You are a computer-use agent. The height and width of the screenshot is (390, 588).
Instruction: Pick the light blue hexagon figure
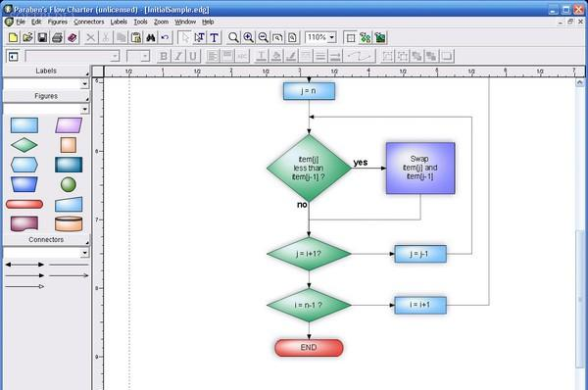click(x=24, y=165)
